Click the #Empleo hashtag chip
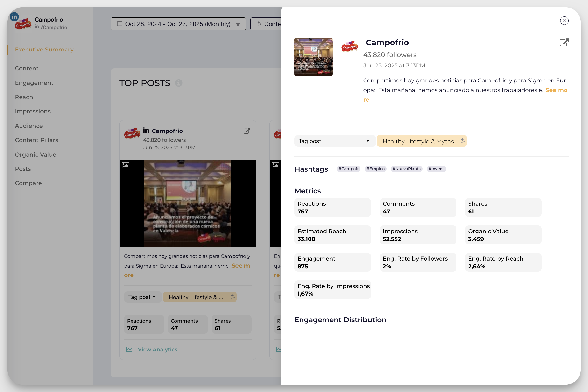588x392 pixels. [375, 169]
